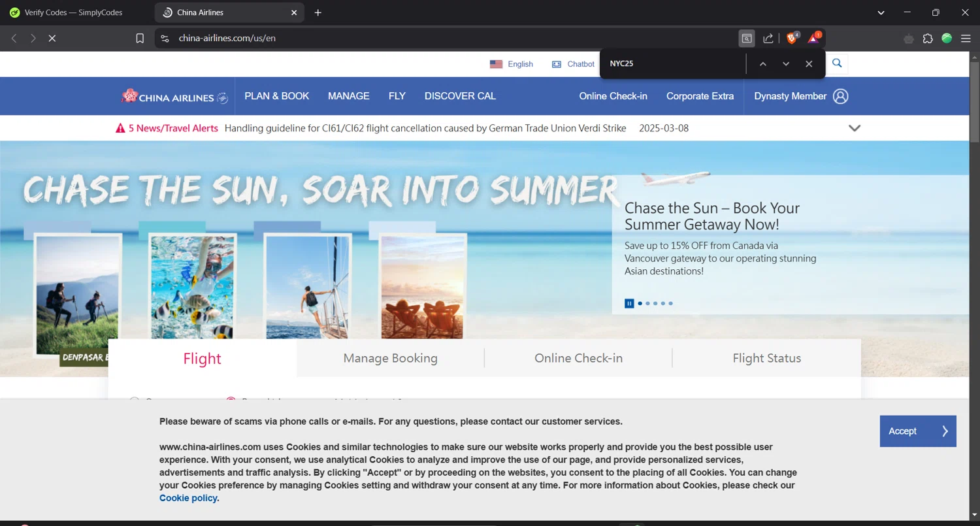This screenshot has height=526, width=980.
Task: Select the Flight booking tab
Action: pos(203,358)
